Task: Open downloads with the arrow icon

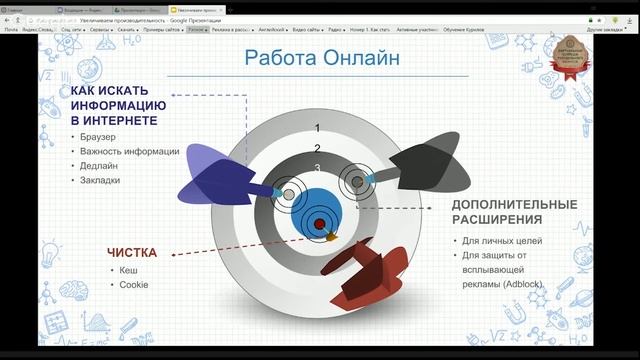Action: (x=630, y=20)
